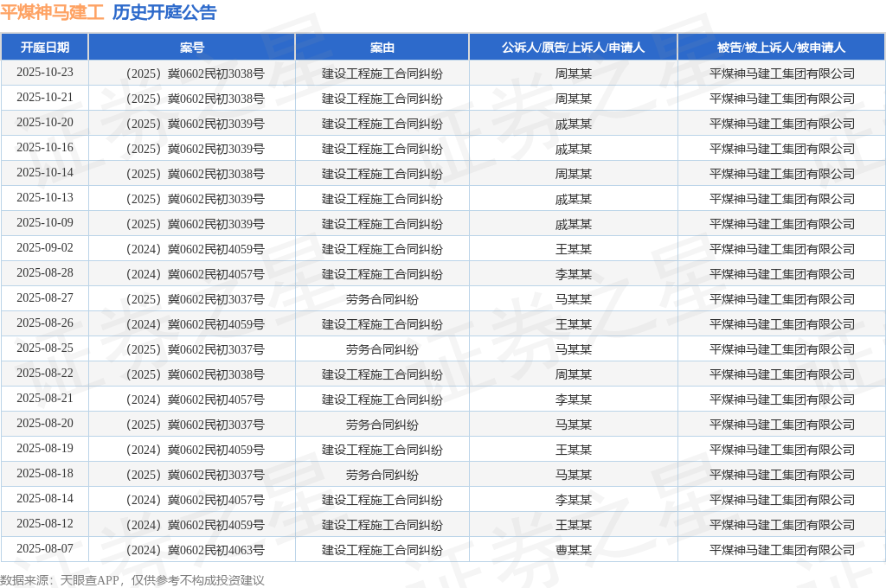
Task: Click plaintiff 戚某某 in the 2025-10-09 row
Action: point(573,224)
